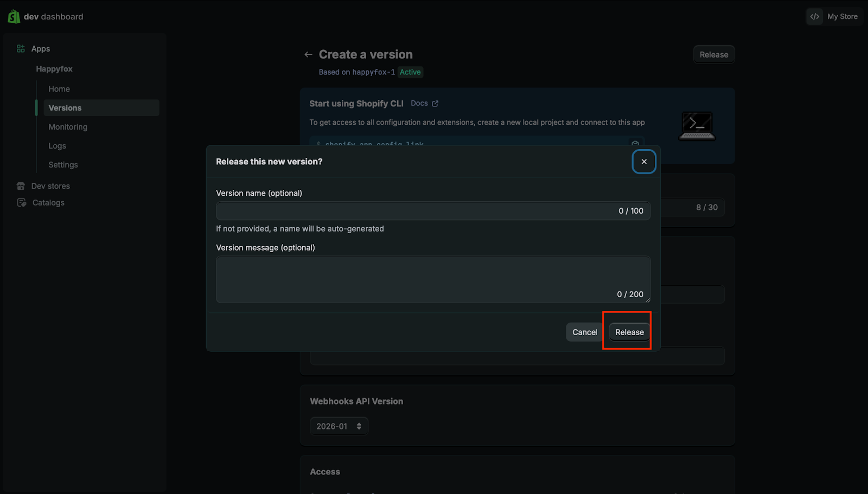Open the app Settings page
This screenshot has height=494, width=868.
63,165
